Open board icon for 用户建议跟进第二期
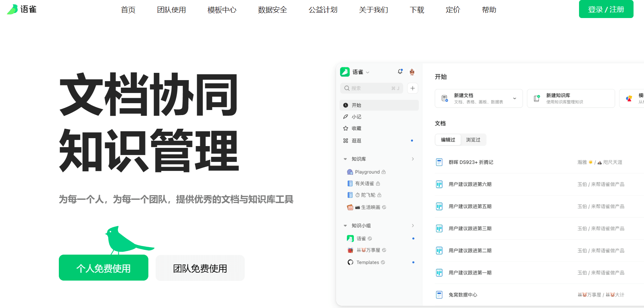The width and height of the screenshot is (644, 308). coord(439,251)
